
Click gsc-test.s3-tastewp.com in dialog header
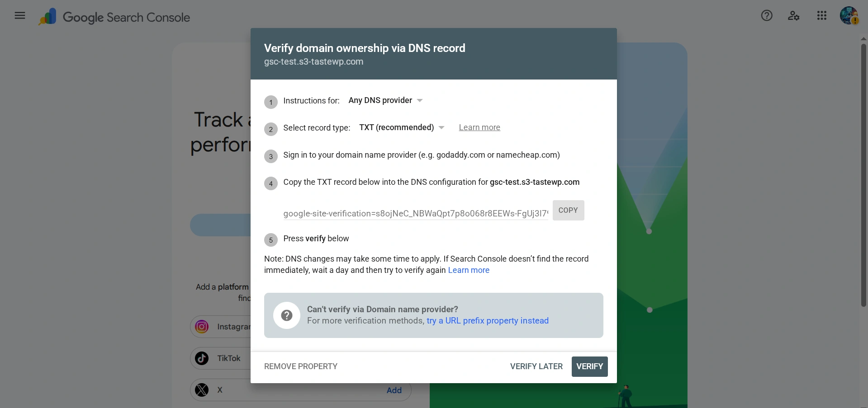pyautogui.click(x=313, y=61)
